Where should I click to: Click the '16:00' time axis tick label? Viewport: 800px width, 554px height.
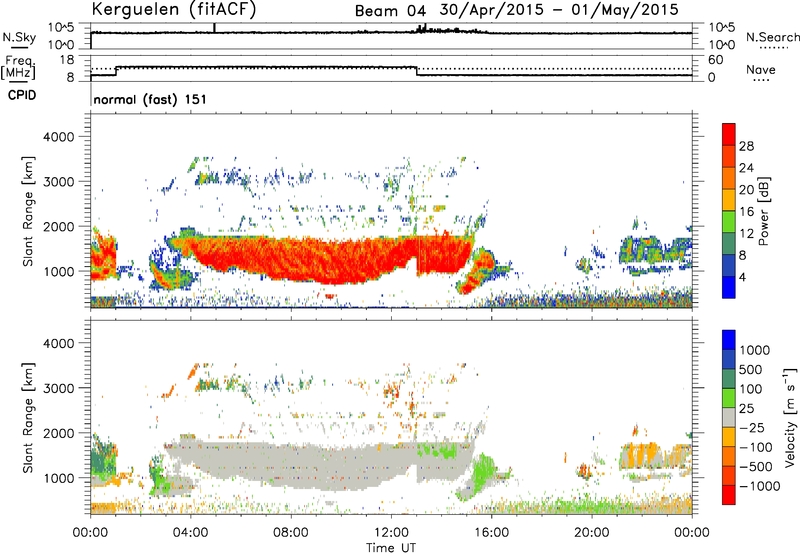coord(491,533)
